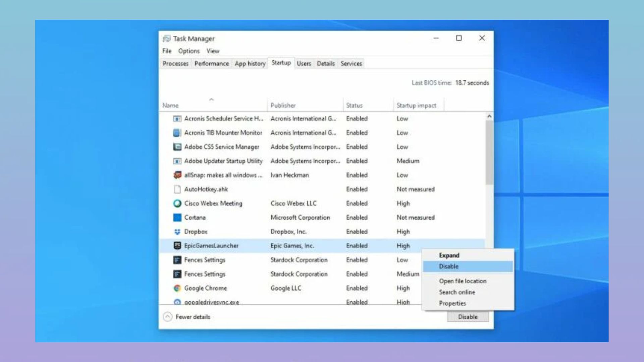Open the File menu

click(x=167, y=51)
